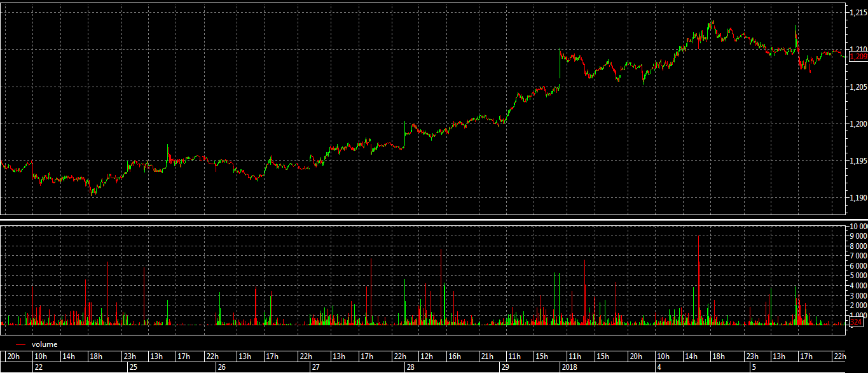Select the 2018 date marker on the timeline
The width and height of the screenshot is (868, 373).
point(570,367)
